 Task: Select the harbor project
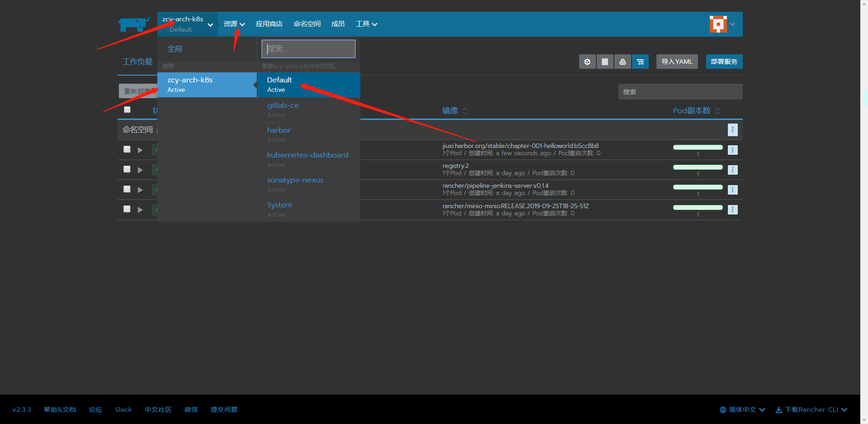309,135
